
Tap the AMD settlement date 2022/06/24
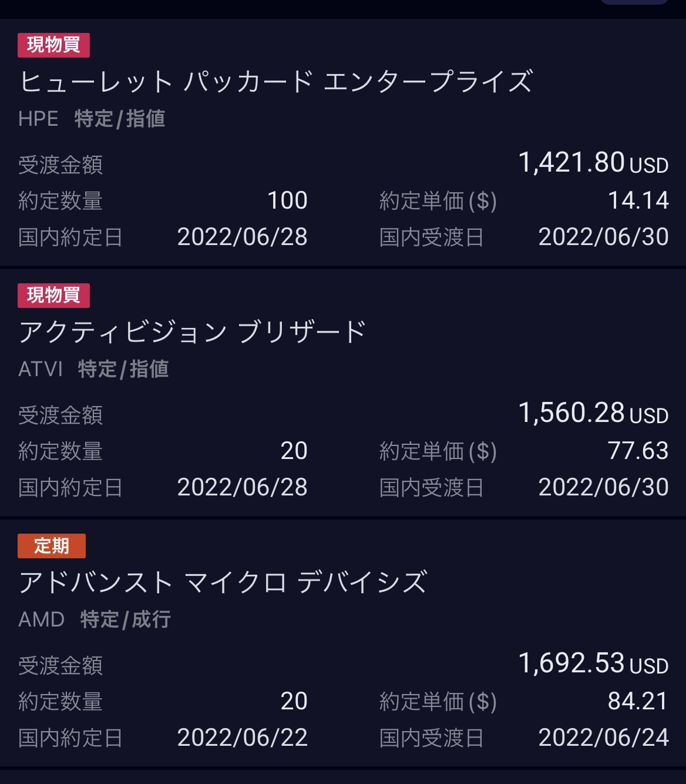[x=603, y=738]
